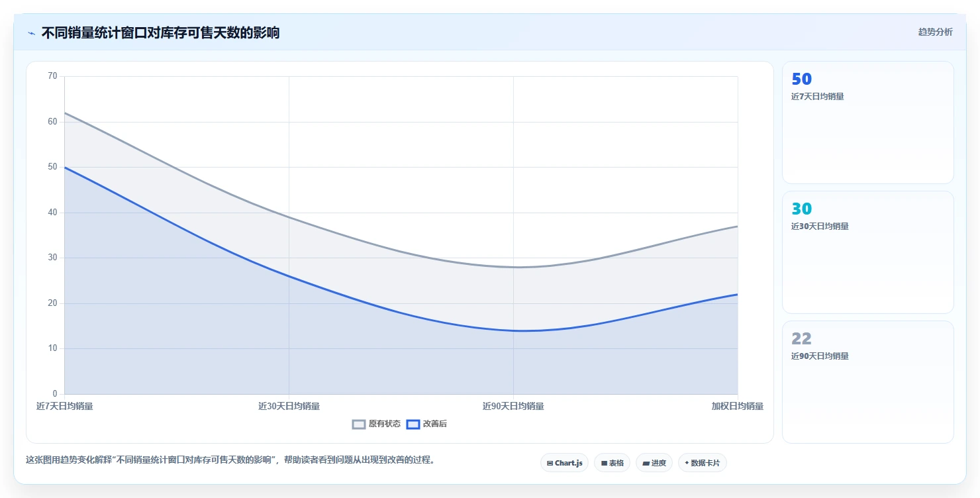Click the icon in the 进度 tag

click(x=646, y=464)
